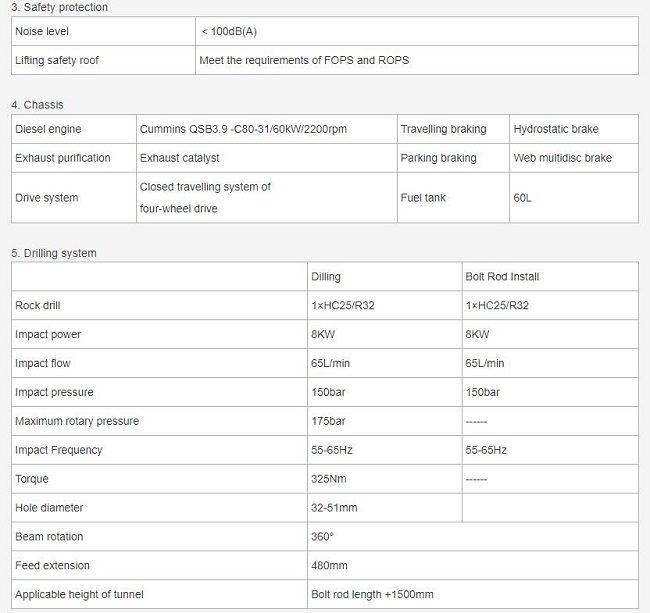Click the "4. Chassis" section heading
650x613 pixels.
tap(37, 104)
